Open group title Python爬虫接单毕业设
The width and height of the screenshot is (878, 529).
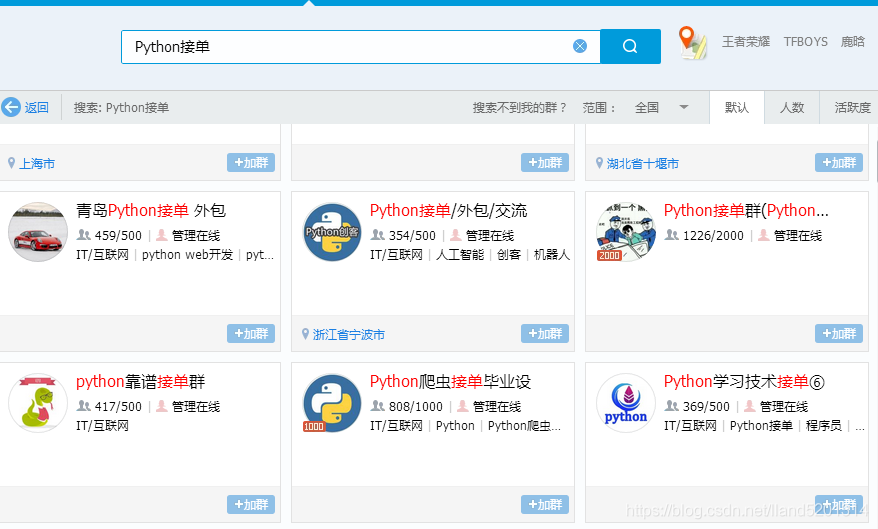[450, 382]
